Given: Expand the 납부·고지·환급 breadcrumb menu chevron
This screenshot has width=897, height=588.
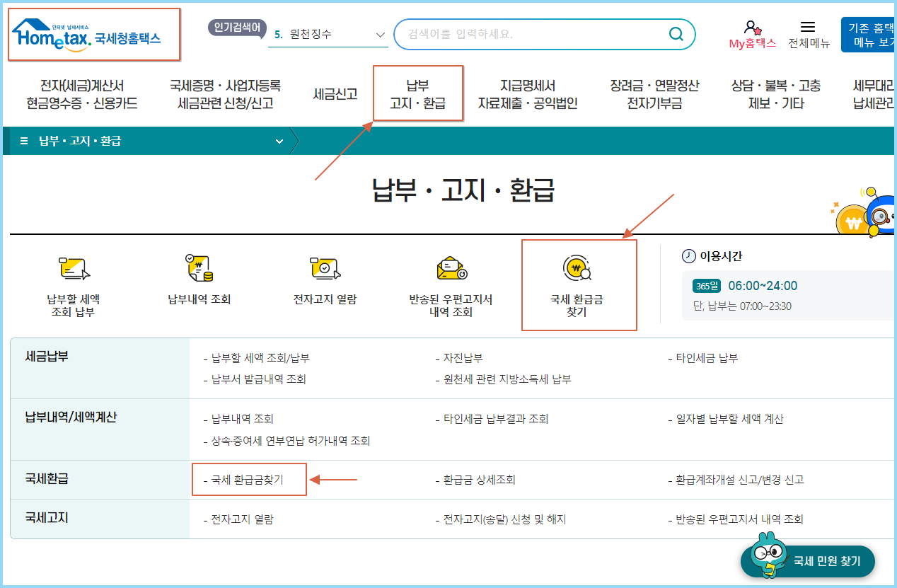Looking at the screenshot, I should (279, 141).
